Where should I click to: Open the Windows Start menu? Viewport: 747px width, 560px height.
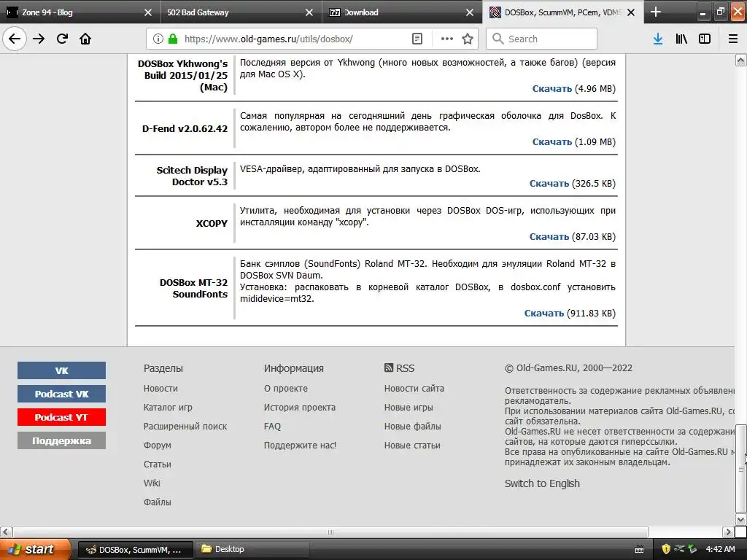tap(35, 549)
